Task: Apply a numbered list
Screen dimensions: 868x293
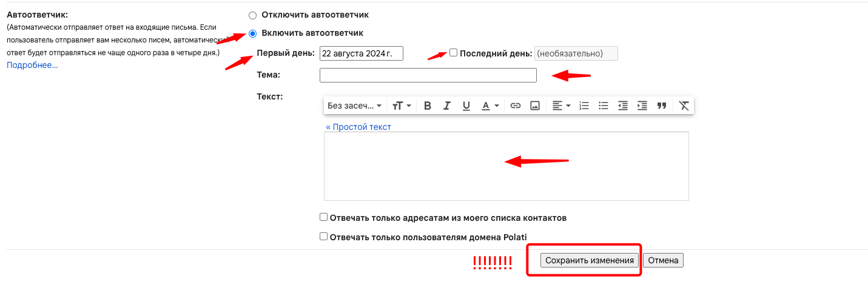Action: pos(584,106)
